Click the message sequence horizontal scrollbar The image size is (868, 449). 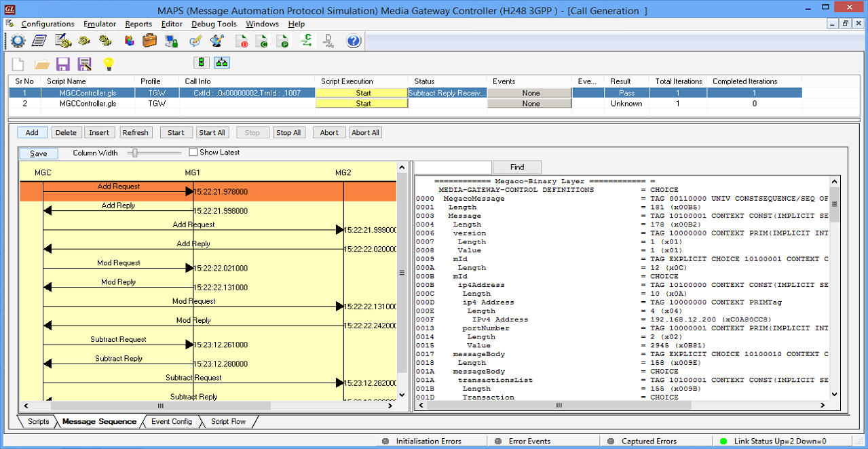click(x=208, y=406)
